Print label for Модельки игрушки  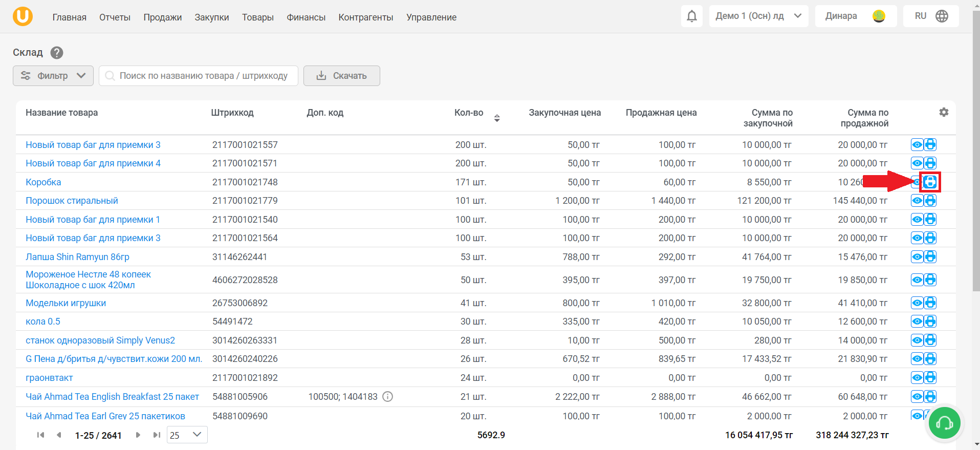pos(930,303)
